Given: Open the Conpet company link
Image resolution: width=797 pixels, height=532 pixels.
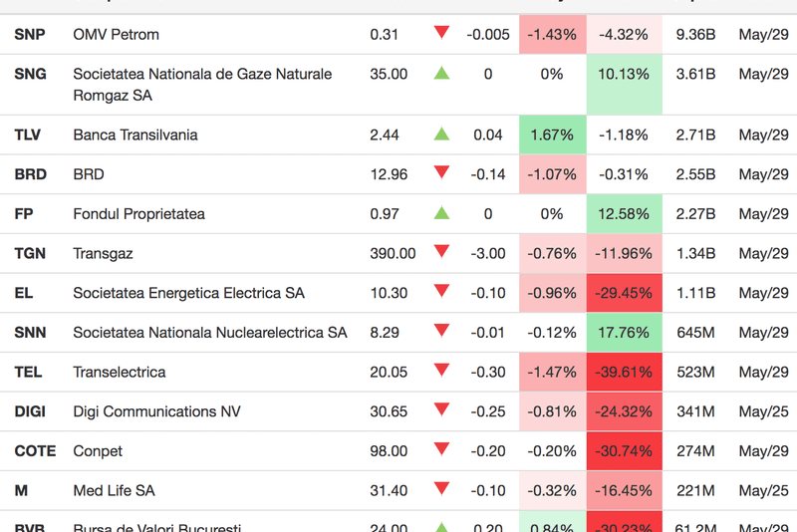Looking at the screenshot, I should 98,451.
